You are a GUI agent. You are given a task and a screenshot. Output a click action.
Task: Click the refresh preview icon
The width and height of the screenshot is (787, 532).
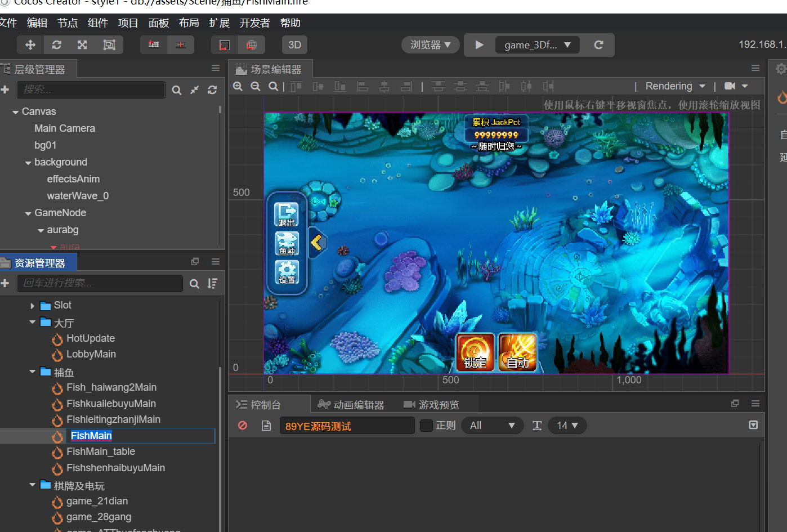point(598,45)
